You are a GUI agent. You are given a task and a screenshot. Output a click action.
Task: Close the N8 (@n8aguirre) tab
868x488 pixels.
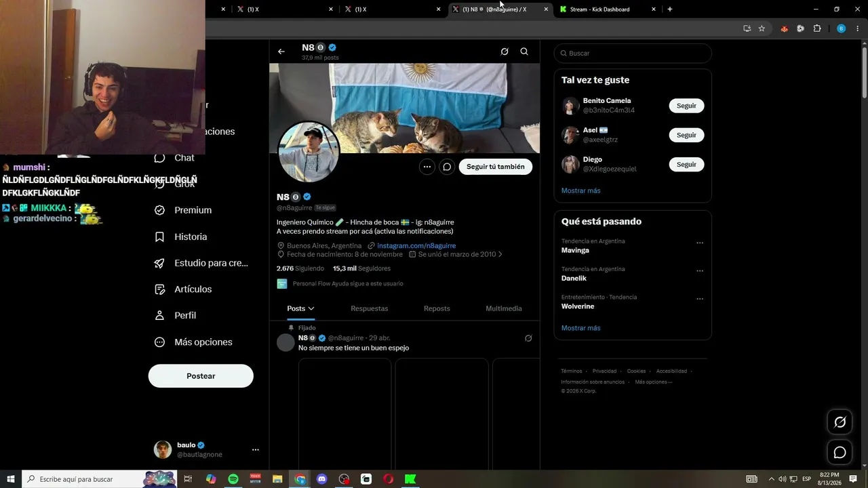[547, 9]
